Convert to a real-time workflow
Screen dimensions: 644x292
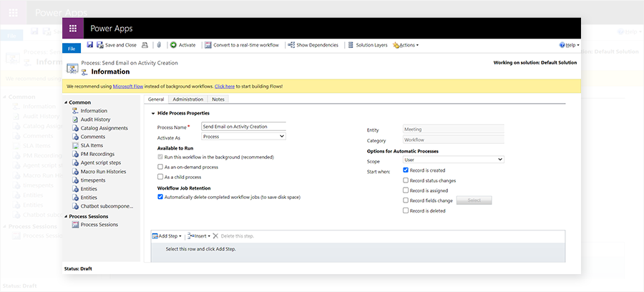pos(242,45)
